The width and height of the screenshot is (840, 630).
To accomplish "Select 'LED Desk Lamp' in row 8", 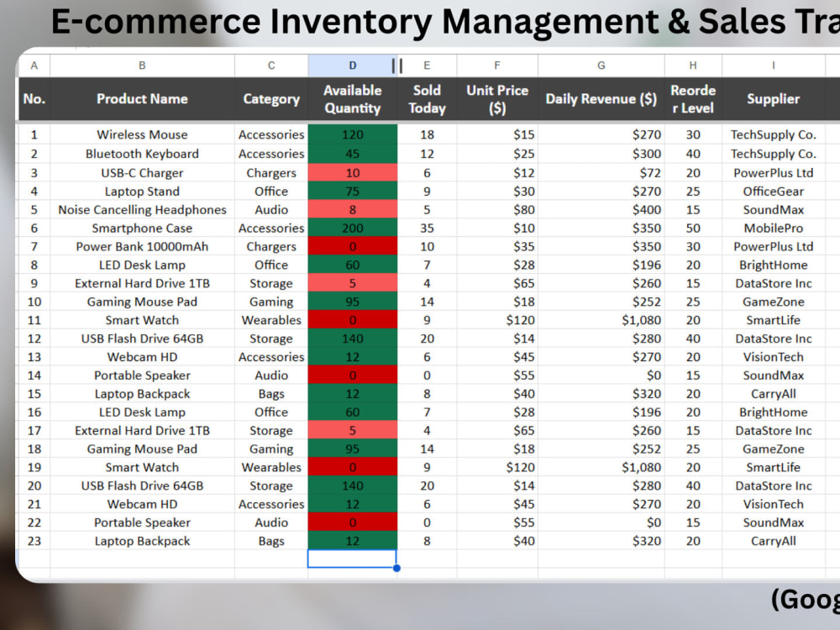I will tap(142, 265).
